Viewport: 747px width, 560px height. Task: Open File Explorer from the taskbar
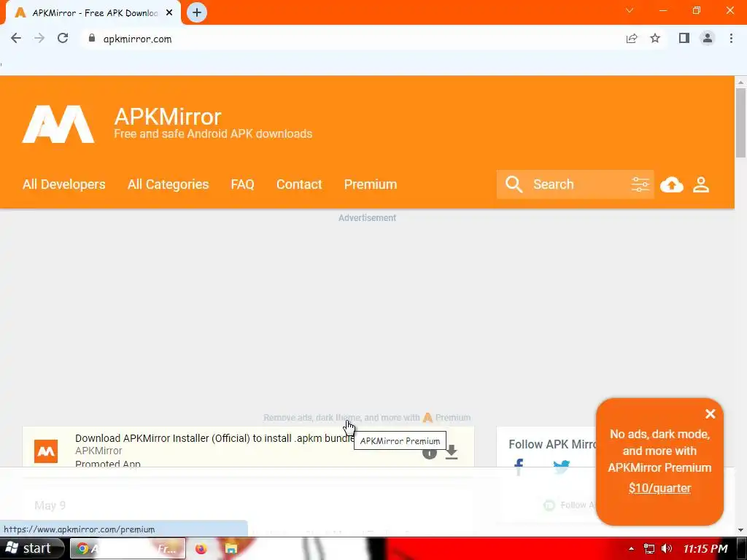[231, 549]
